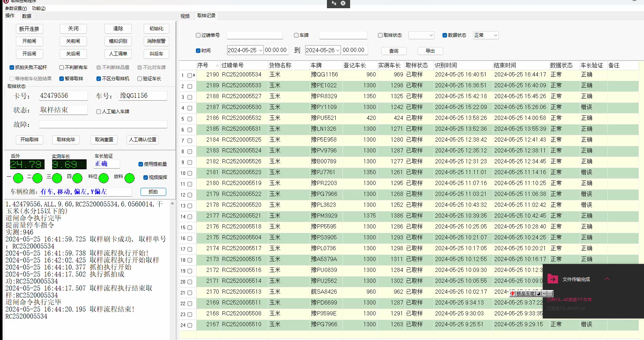Click the 开前闸 button
Viewport: 644px width, 340px height.
[29, 41]
